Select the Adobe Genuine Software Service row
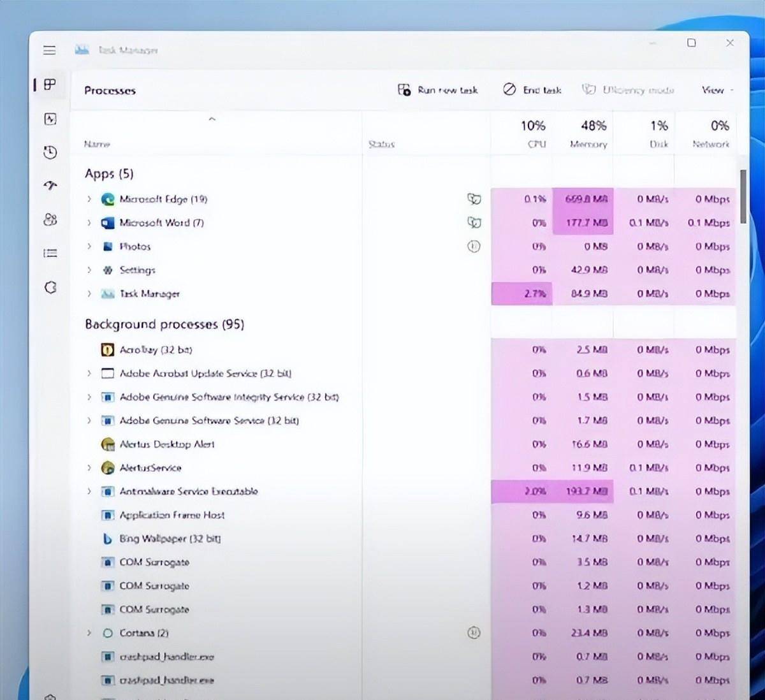The height and width of the screenshot is (700, 765). pos(404,421)
